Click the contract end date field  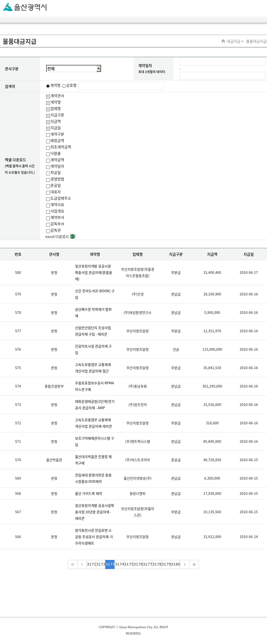coord(222,76)
